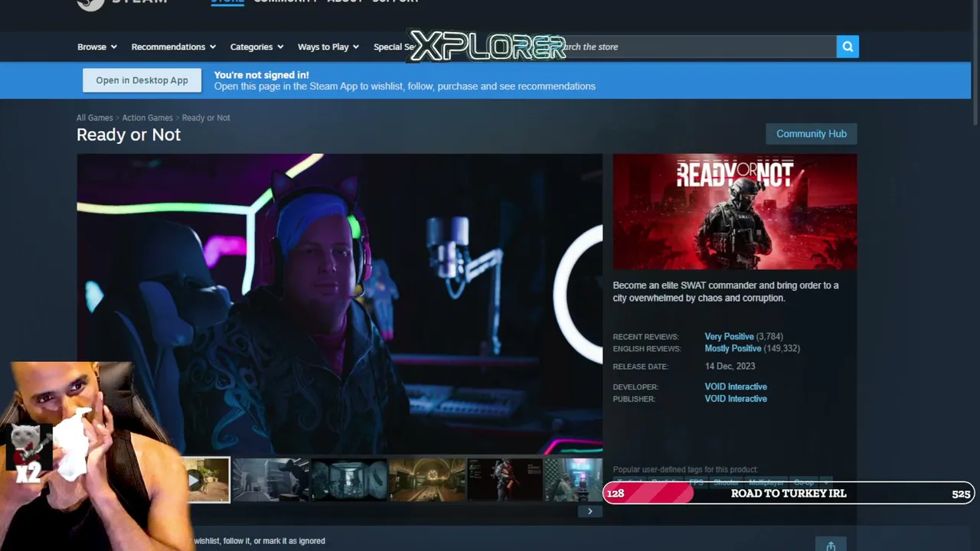Click the Open this page in the Steam App message
This screenshot has height=551, width=980.
(404, 86)
